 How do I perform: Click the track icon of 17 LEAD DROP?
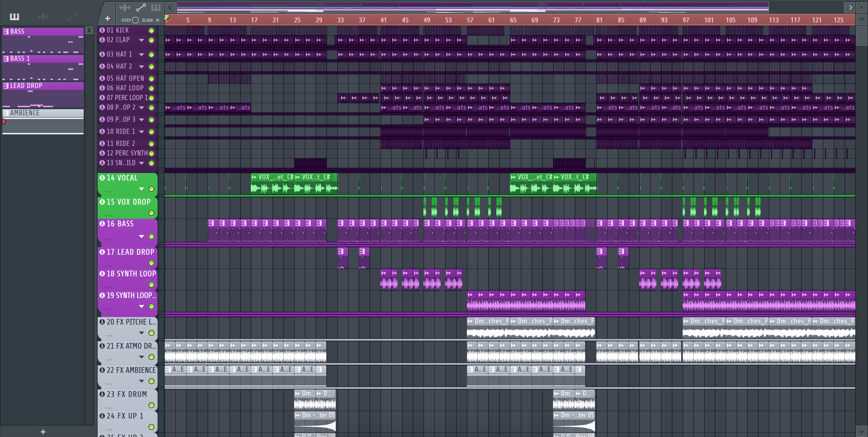[102, 252]
